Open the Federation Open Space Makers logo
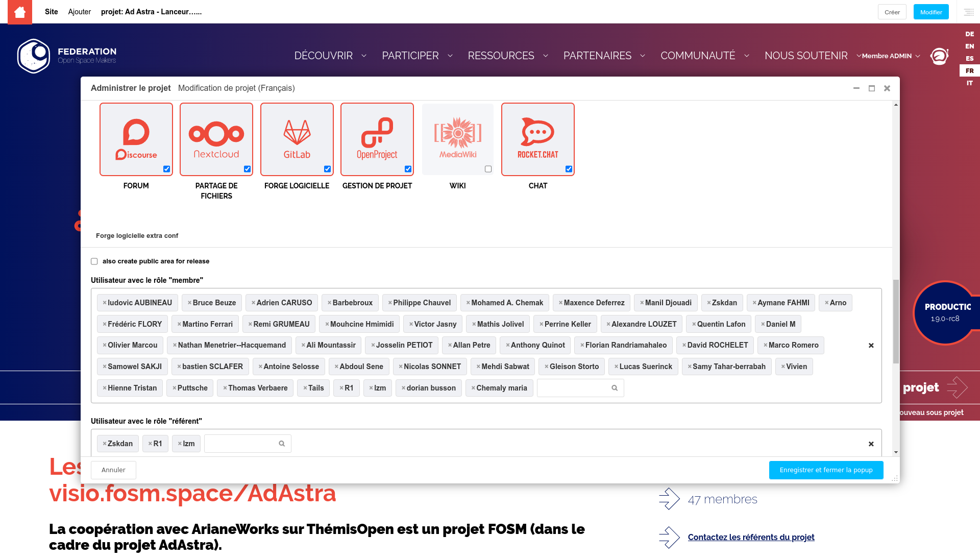 tap(67, 56)
